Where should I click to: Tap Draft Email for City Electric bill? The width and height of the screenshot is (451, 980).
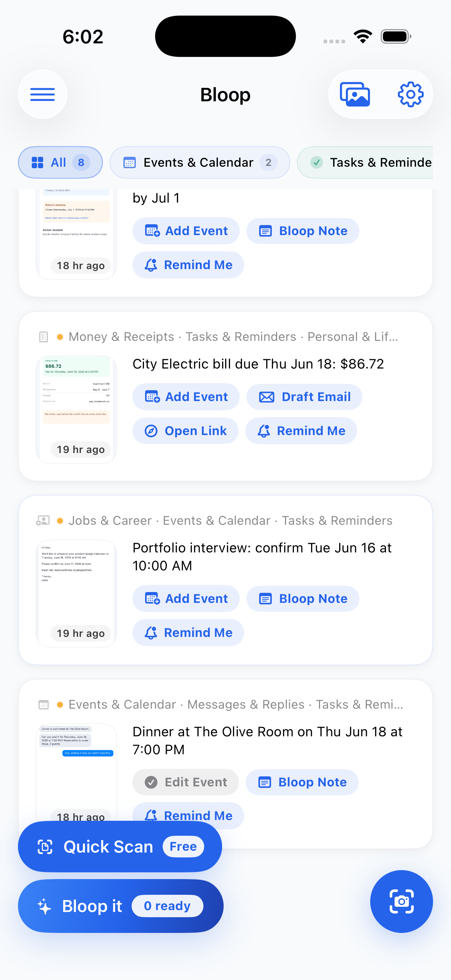coord(304,397)
